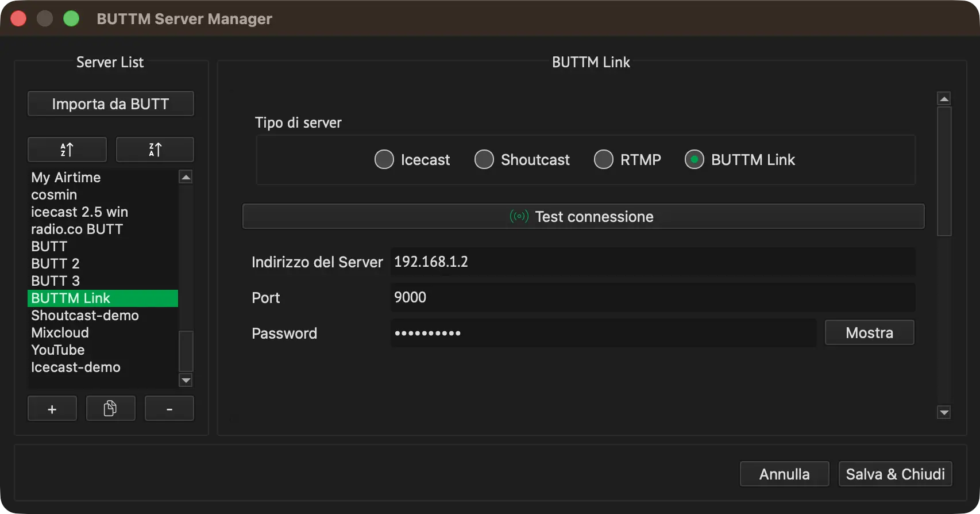The width and height of the screenshot is (980, 514).
Task: Select YouTube in server list
Action: (103, 350)
